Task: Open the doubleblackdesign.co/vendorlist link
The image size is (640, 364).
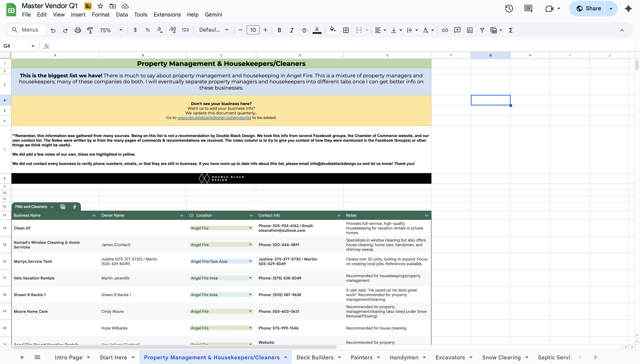Action: pos(214,118)
